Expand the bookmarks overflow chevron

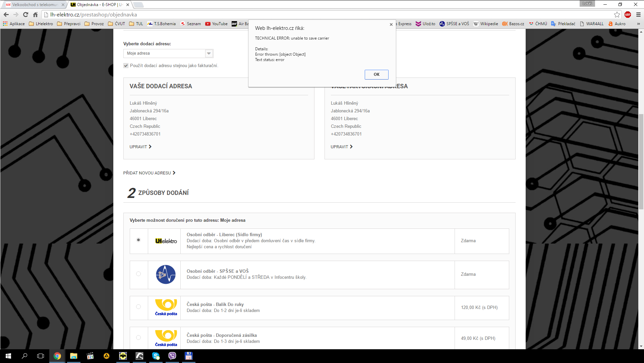click(x=638, y=24)
